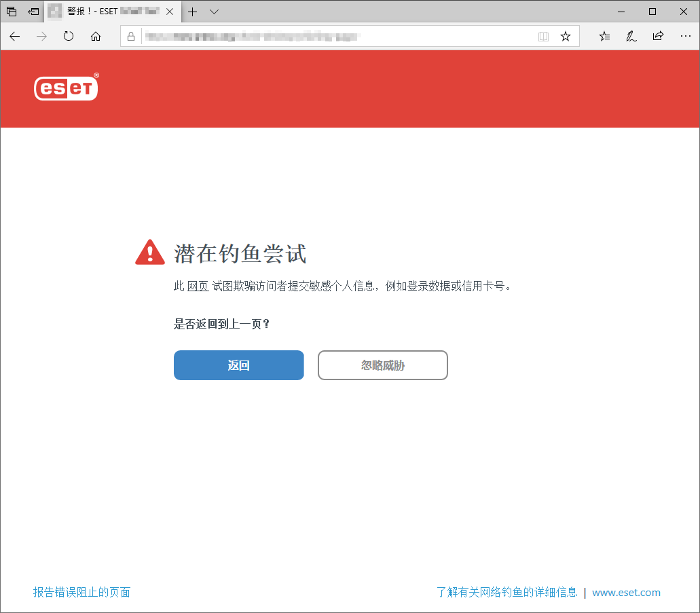Refresh the current page
Screen dimensions: 700x613
pos(68,37)
